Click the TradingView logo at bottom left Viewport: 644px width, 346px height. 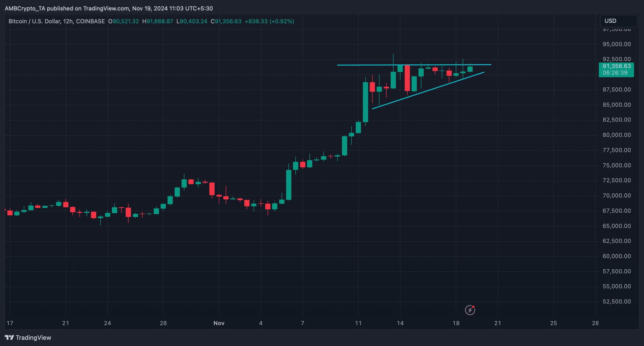[28, 337]
